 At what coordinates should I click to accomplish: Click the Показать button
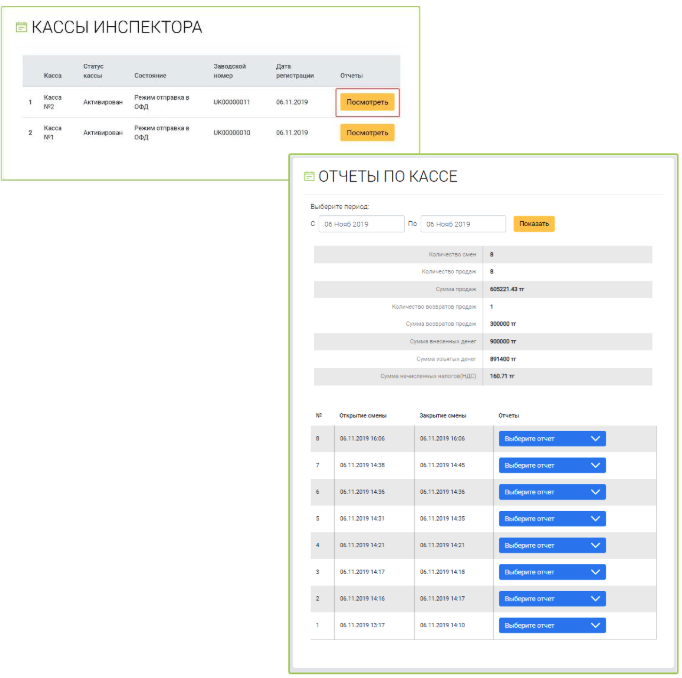[534, 224]
